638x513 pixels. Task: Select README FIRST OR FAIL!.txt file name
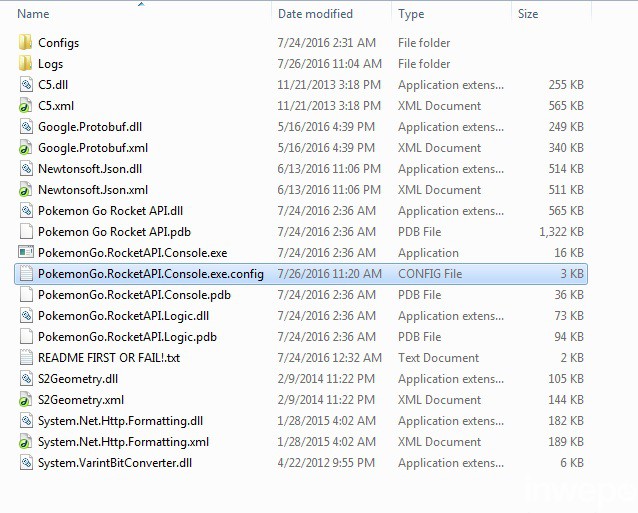coord(109,358)
